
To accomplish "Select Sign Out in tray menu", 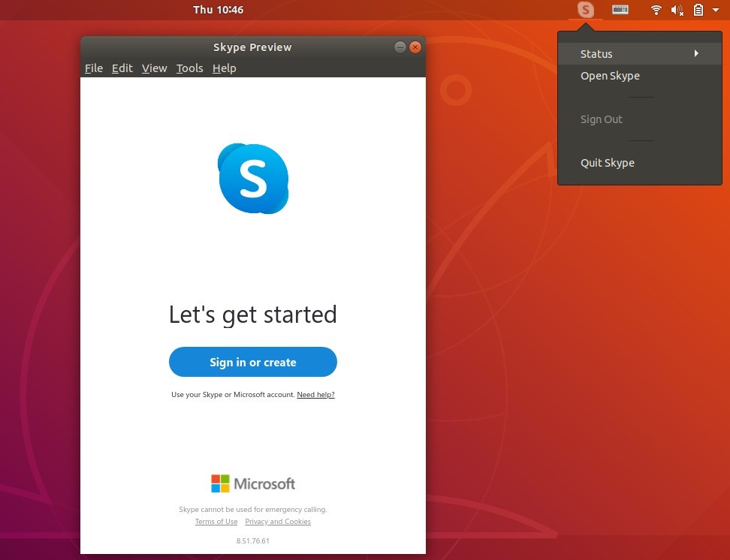I will coord(640,119).
